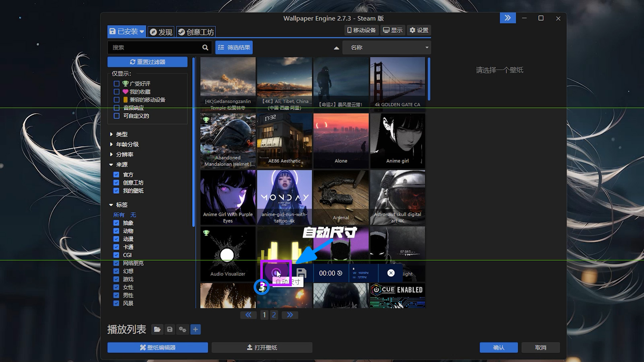Click the 筛选结果 filter results button
Screen dimensions: 644x362
click(234, 48)
